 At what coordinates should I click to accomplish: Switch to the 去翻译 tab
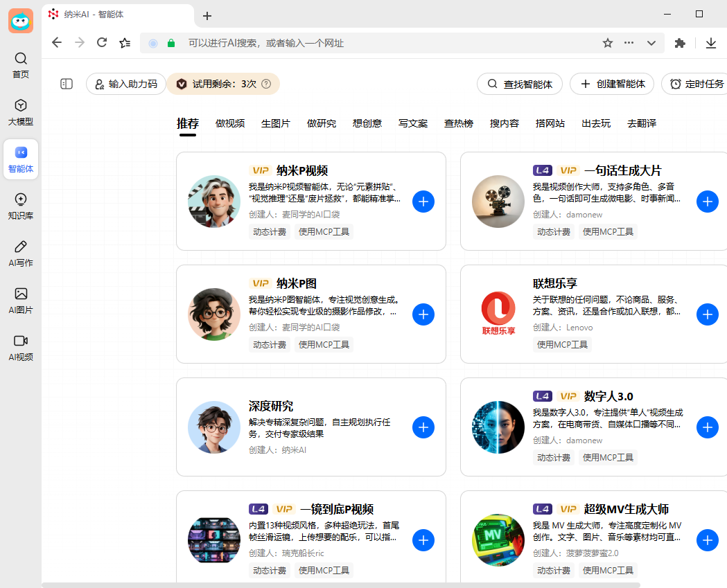click(642, 124)
